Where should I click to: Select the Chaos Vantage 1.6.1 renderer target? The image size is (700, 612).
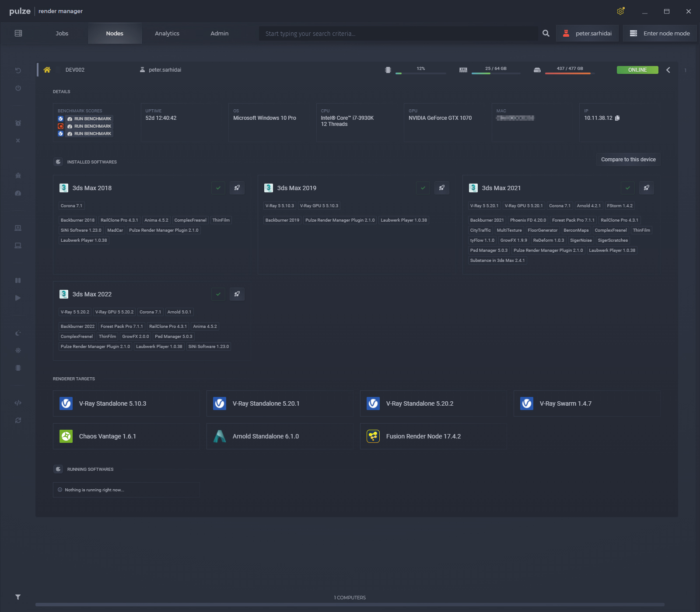[126, 436]
